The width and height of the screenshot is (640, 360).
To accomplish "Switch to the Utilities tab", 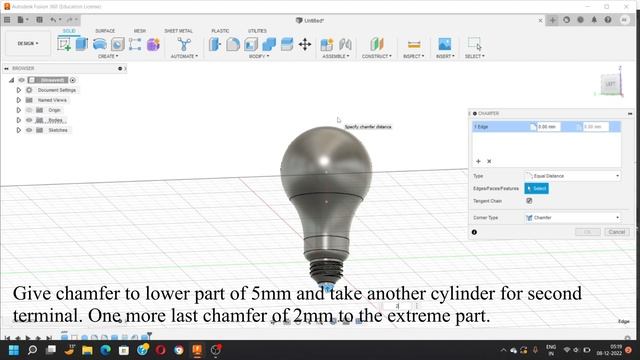I will [257, 31].
